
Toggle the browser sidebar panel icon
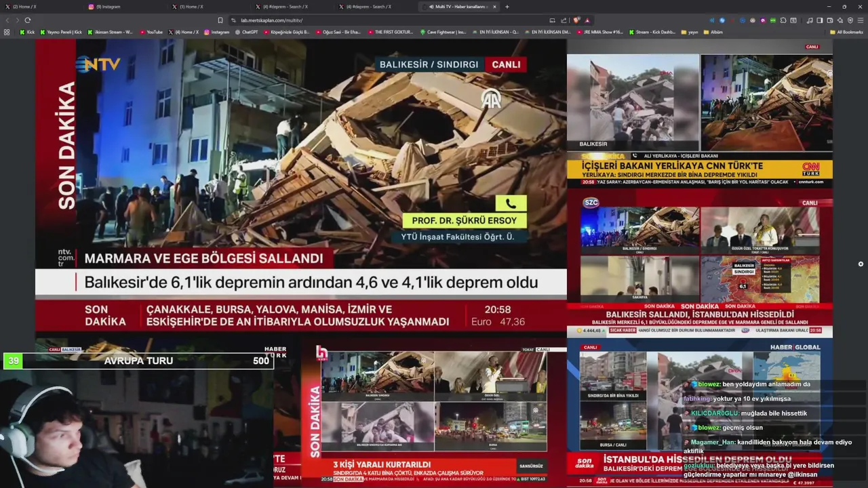(820, 20)
